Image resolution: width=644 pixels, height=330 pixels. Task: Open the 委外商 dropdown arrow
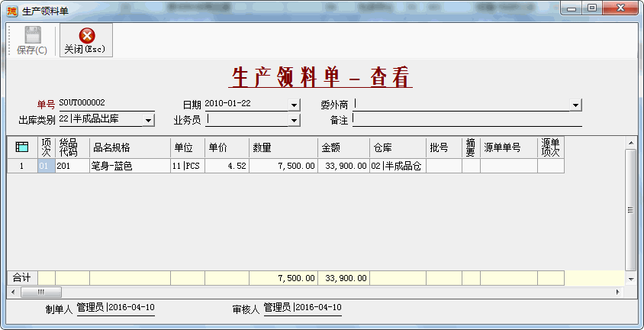(x=576, y=105)
